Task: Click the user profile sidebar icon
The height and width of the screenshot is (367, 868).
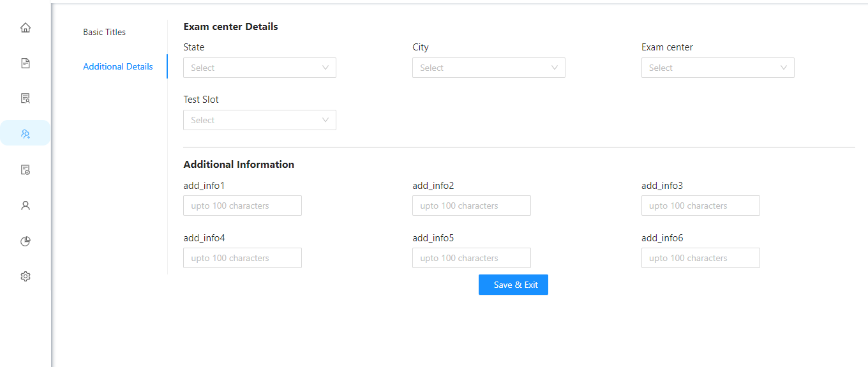Action: click(26, 206)
